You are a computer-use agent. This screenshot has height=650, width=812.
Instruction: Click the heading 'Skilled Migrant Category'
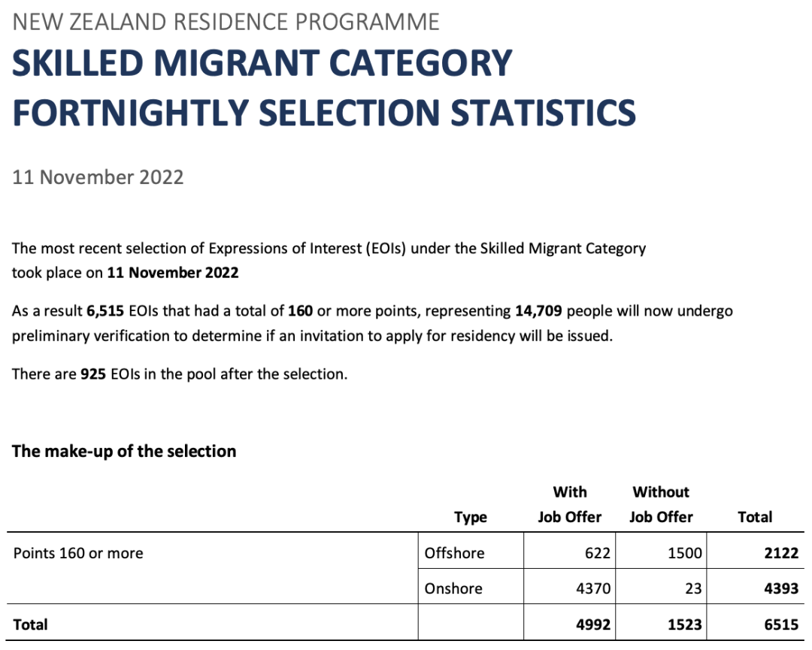262,63
